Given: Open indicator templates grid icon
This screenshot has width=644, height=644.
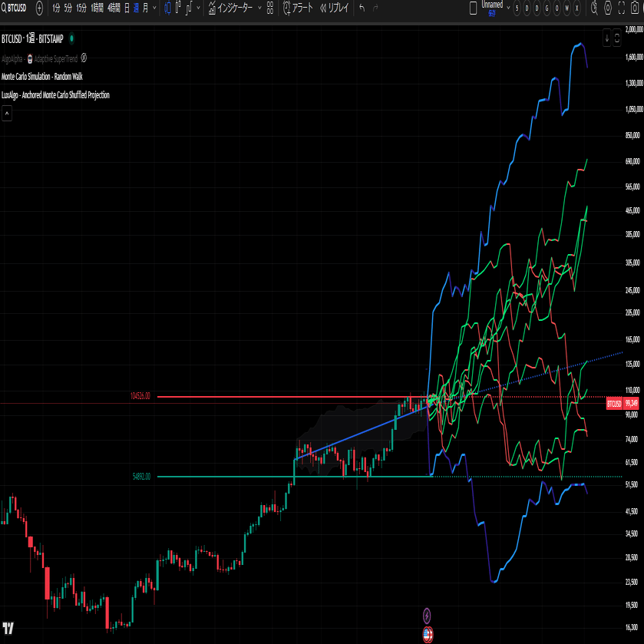Looking at the screenshot, I should click(270, 8).
